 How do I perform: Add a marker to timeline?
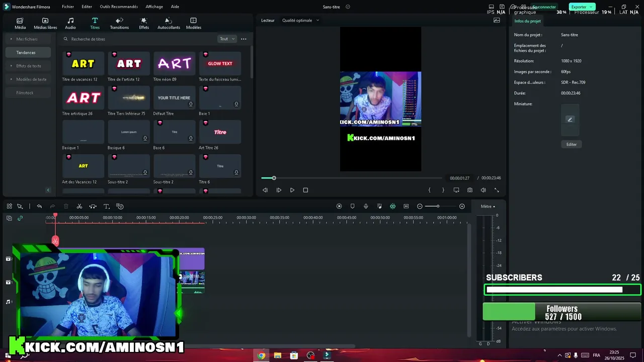352,206
